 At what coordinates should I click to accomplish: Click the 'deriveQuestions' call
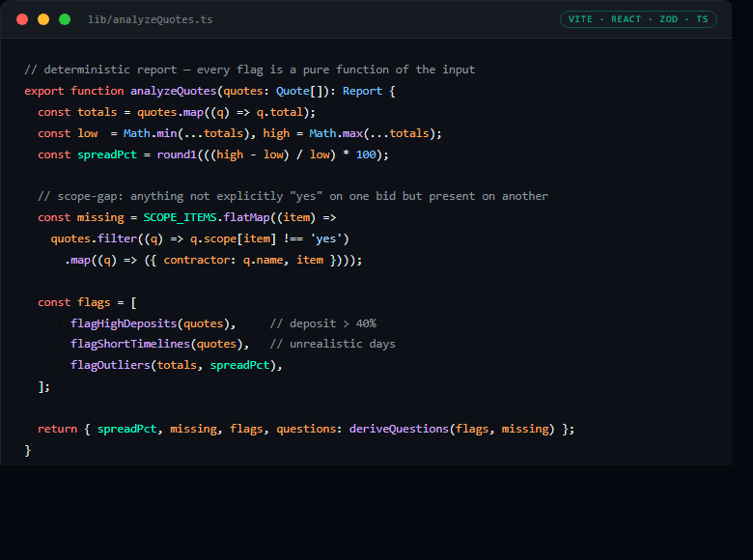(x=399, y=429)
